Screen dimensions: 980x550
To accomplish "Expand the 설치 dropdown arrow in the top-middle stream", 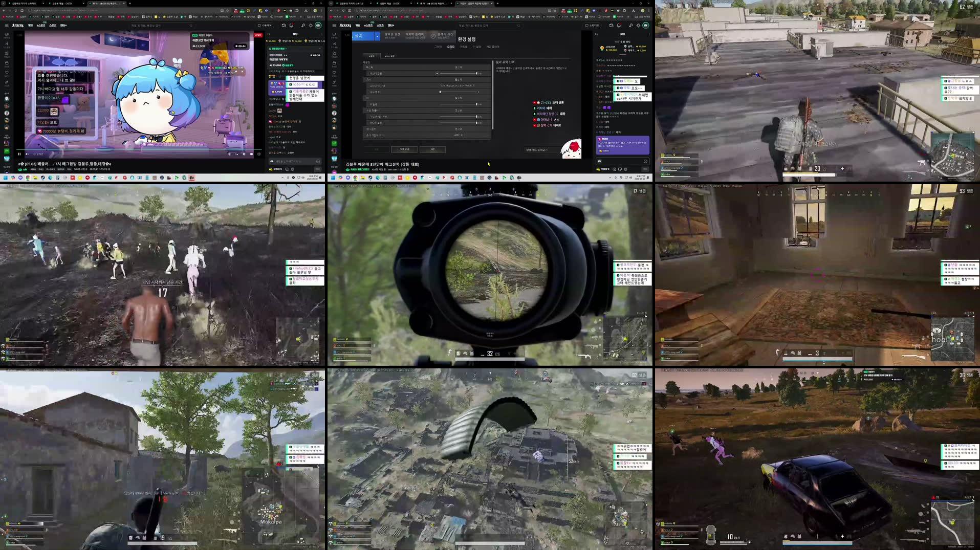I will point(377,36).
